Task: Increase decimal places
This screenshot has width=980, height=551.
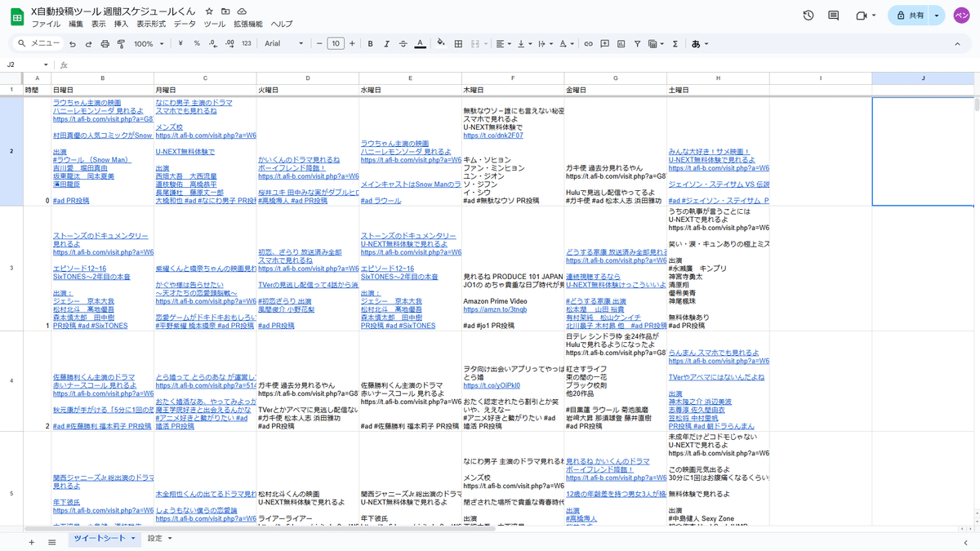Action: (229, 43)
